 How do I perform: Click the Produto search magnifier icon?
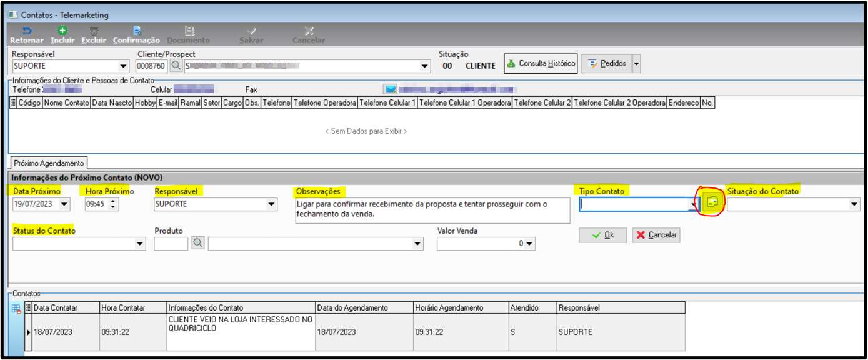click(x=198, y=243)
